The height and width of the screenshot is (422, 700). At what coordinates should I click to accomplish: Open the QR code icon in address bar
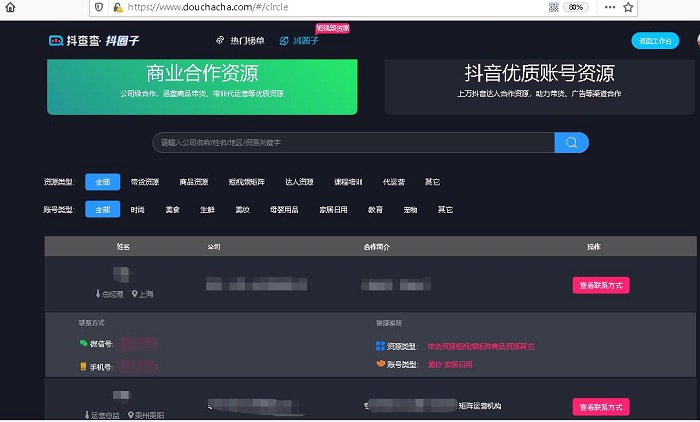pyautogui.click(x=554, y=7)
